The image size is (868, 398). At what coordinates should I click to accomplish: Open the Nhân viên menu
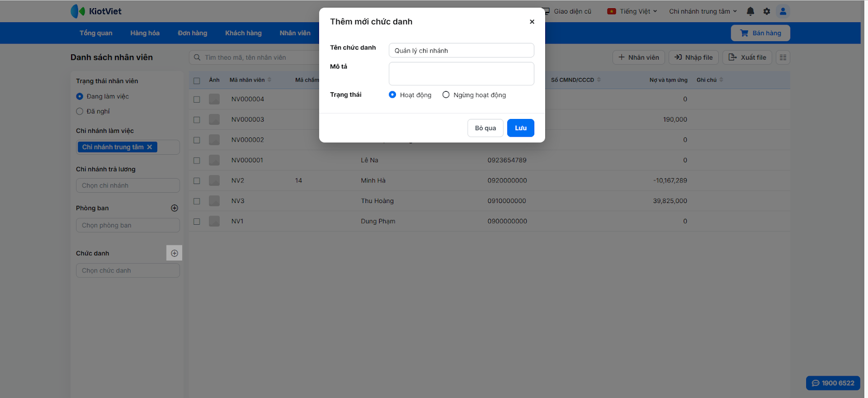coord(295,33)
